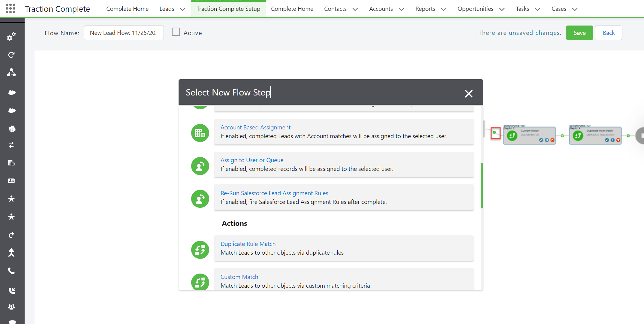Click the red-highlighted add step node

click(495, 132)
